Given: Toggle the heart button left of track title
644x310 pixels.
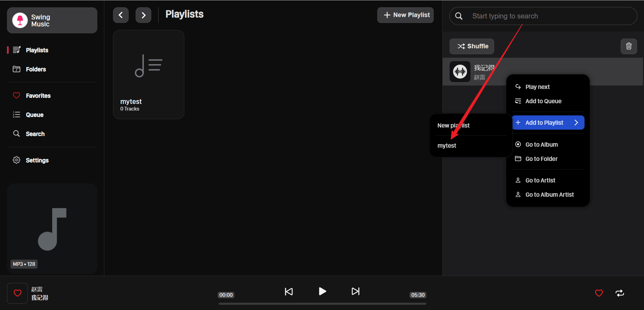Looking at the screenshot, I should (x=17, y=293).
